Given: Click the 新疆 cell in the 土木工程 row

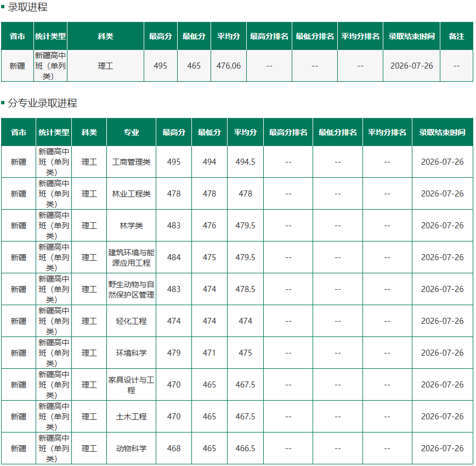Looking at the screenshot, I should (19, 417).
